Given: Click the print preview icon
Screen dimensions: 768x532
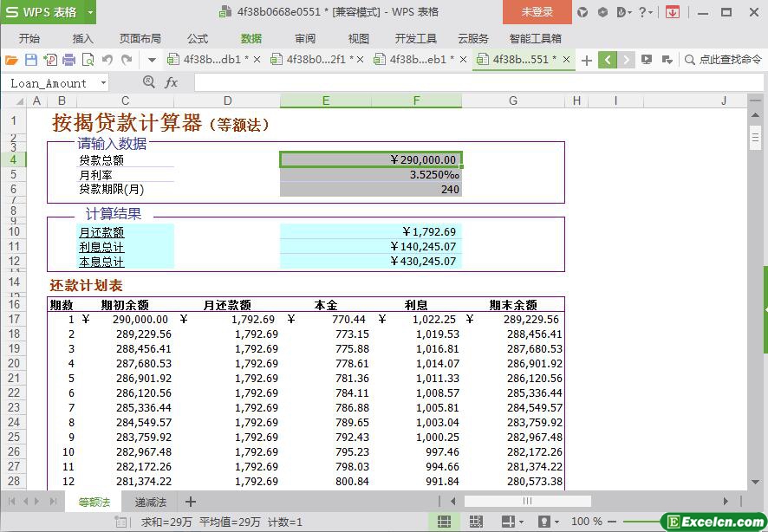Looking at the screenshot, I should 88,60.
